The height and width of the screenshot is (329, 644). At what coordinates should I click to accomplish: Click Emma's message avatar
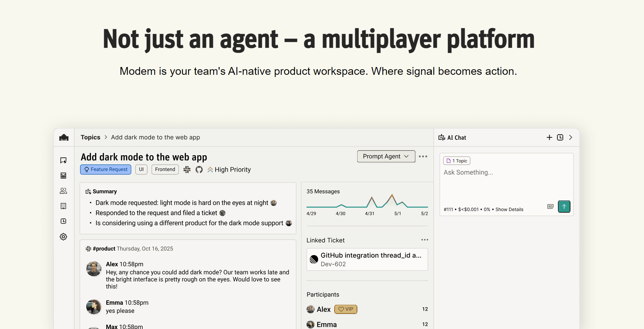tap(94, 307)
